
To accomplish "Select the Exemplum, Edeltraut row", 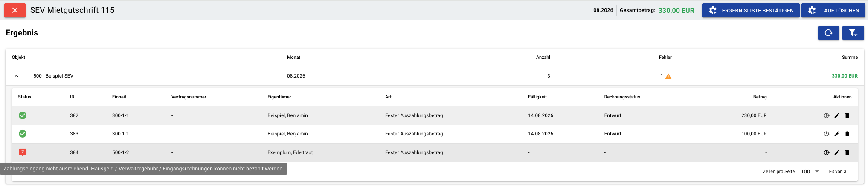I will click(435, 152).
